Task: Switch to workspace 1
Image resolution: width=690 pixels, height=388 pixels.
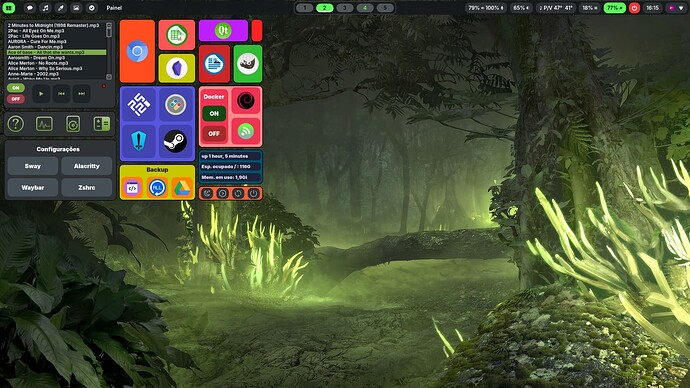Action: [305, 7]
